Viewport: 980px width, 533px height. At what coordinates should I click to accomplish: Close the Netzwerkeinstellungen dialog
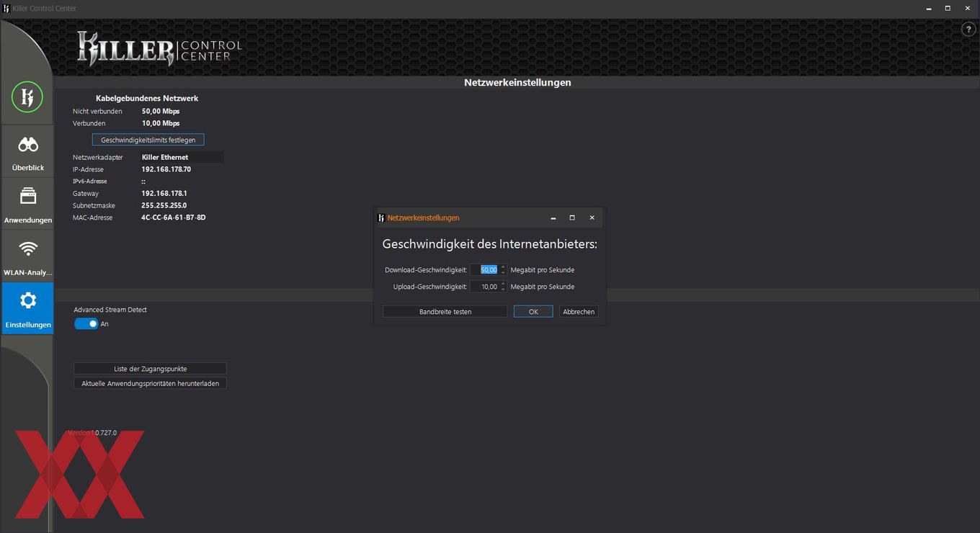pos(592,218)
